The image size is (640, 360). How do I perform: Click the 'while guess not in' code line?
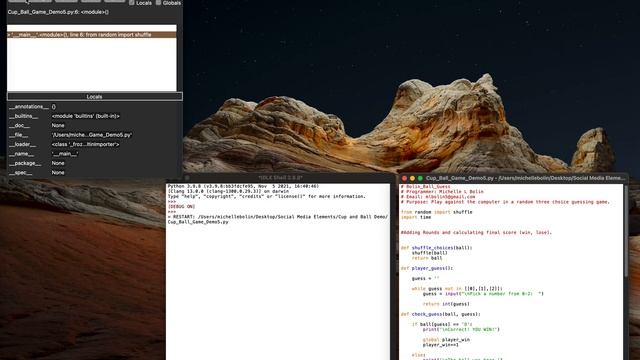457,289
